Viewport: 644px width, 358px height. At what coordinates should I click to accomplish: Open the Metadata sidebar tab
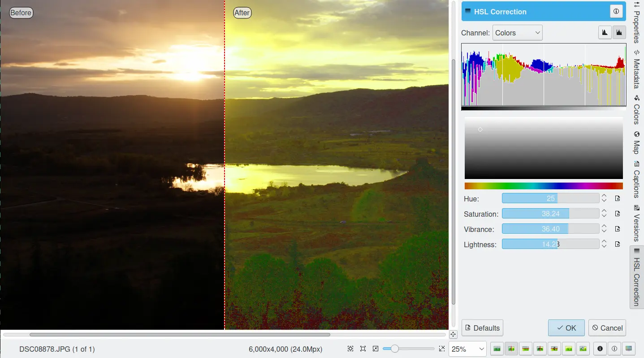click(636, 69)
